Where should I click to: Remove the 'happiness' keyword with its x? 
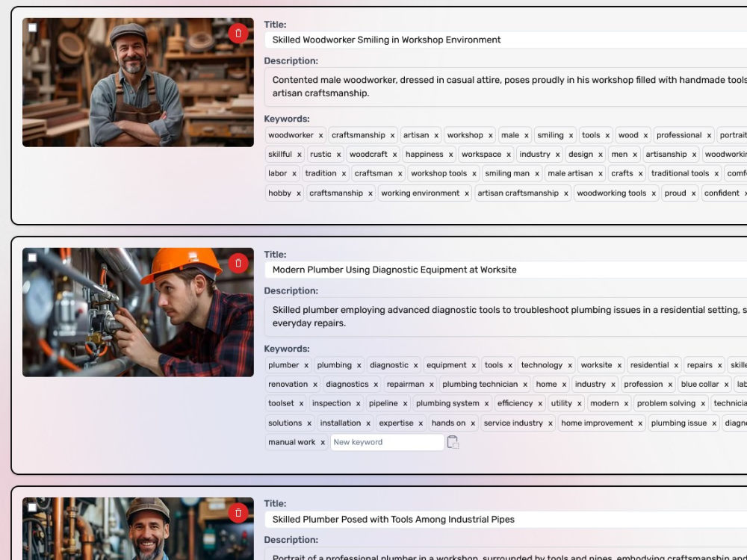pos(450,155)
